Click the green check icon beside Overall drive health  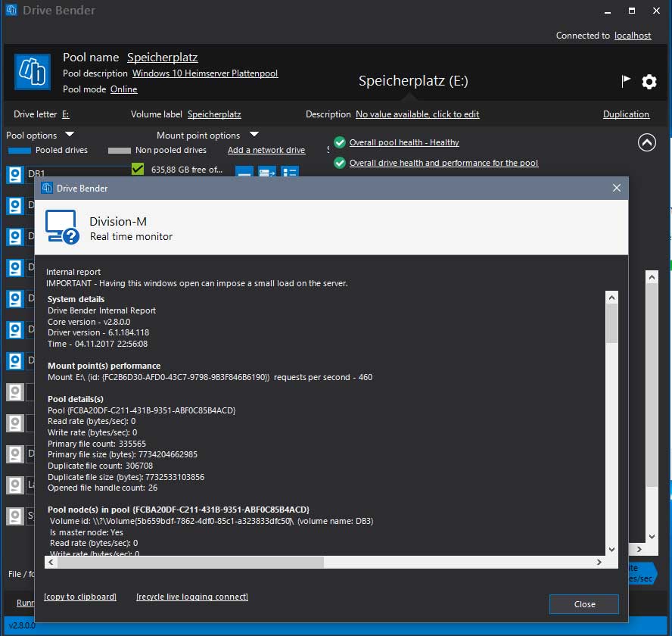tap(340, 163)
